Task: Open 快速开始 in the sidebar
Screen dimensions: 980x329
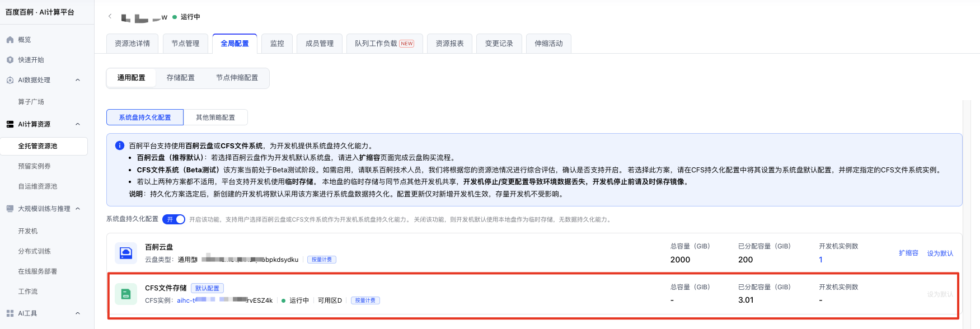Action: point(31,60)
